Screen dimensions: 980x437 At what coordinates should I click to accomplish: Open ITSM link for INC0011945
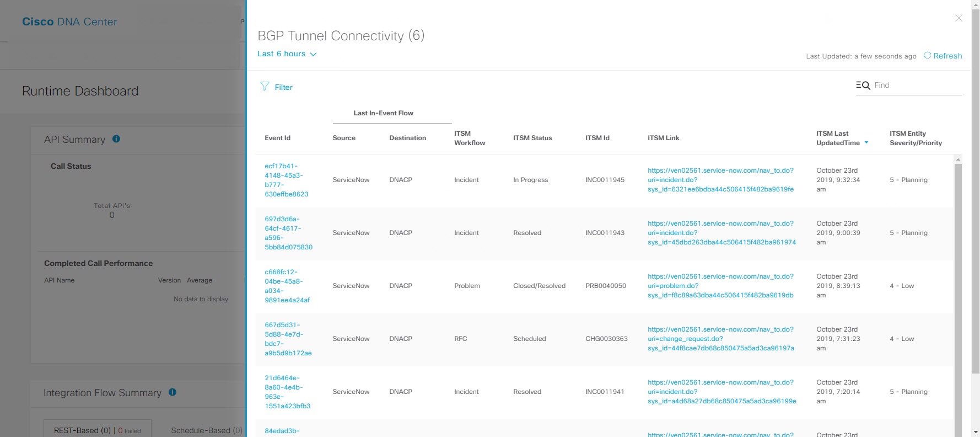pyautogui.click(x=720, y=180)
